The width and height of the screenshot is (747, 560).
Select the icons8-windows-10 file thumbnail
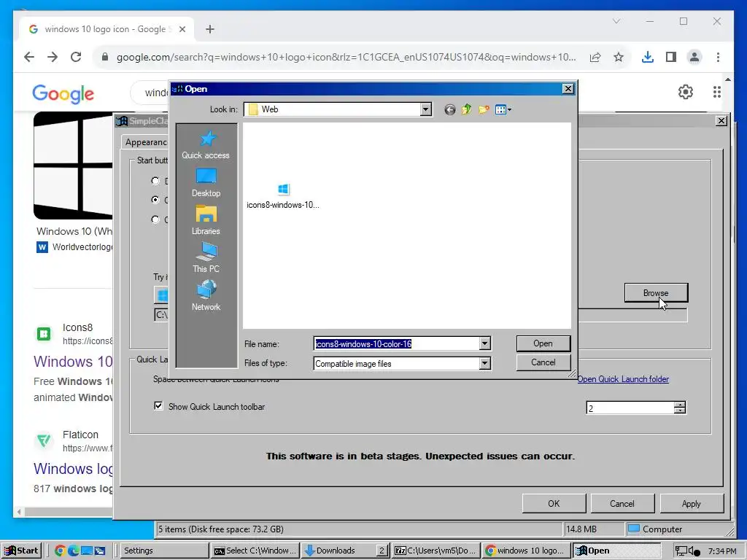(283, 196)
